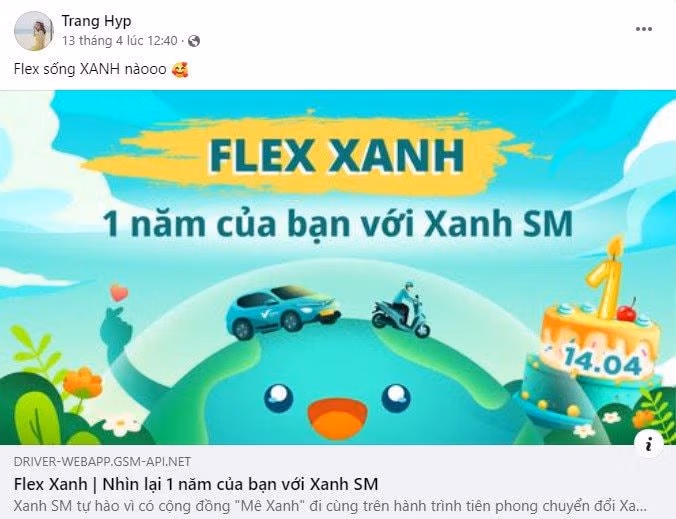
Task: Click the number 1 candle on cake
Action: click(607, 279)
